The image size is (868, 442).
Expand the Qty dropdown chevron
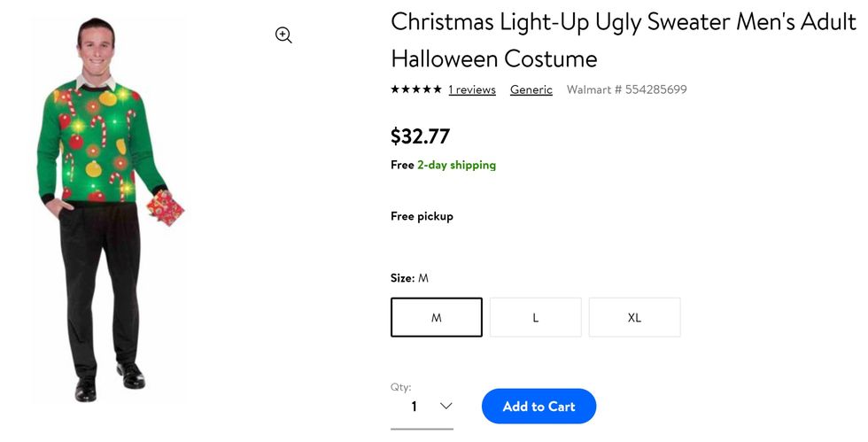pos(446,407)
